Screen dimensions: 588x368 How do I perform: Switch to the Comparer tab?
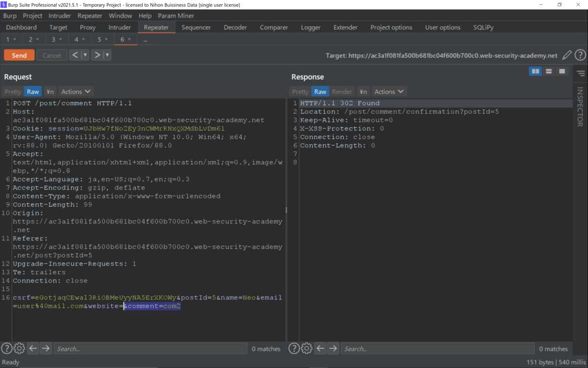coord(274,27)
